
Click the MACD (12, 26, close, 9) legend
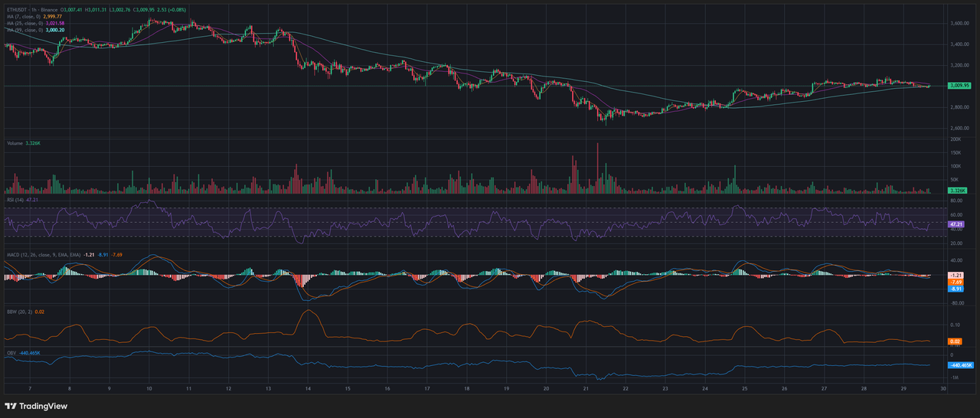[44, 254]
